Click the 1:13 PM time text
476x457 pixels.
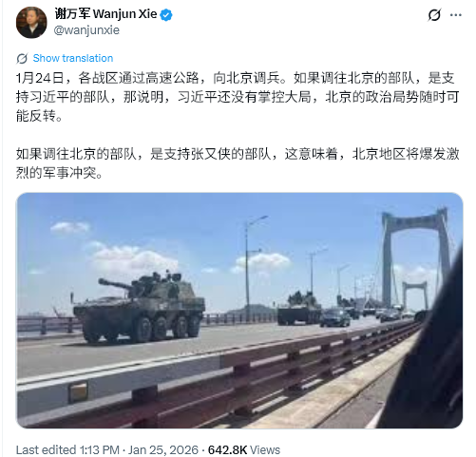point(99,449)
